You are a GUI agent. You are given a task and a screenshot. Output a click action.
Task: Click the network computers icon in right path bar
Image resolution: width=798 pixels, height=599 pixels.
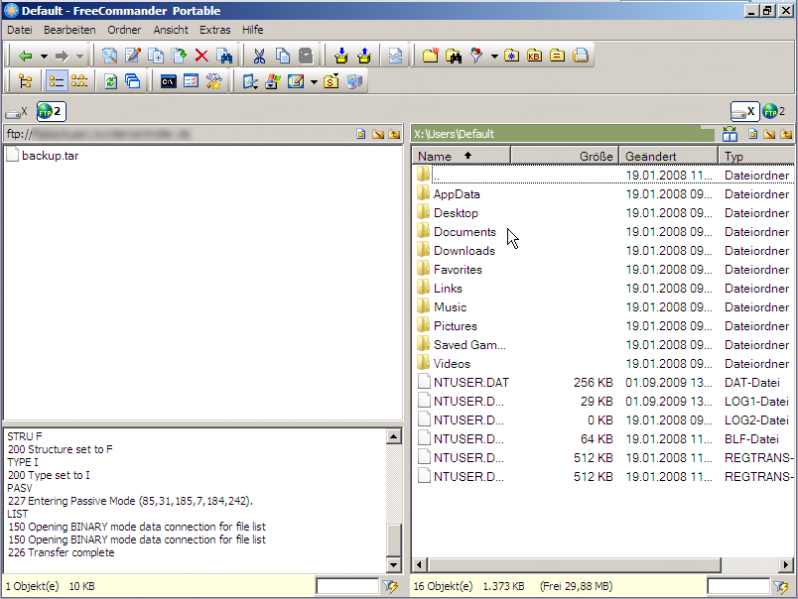pos(730,134)
